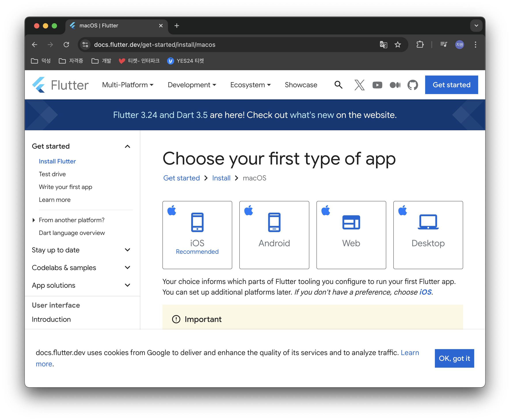Open the YouTube icon in the header
Image resolution: width=510 pixels, height=420 pixels.
coord(377,85)
